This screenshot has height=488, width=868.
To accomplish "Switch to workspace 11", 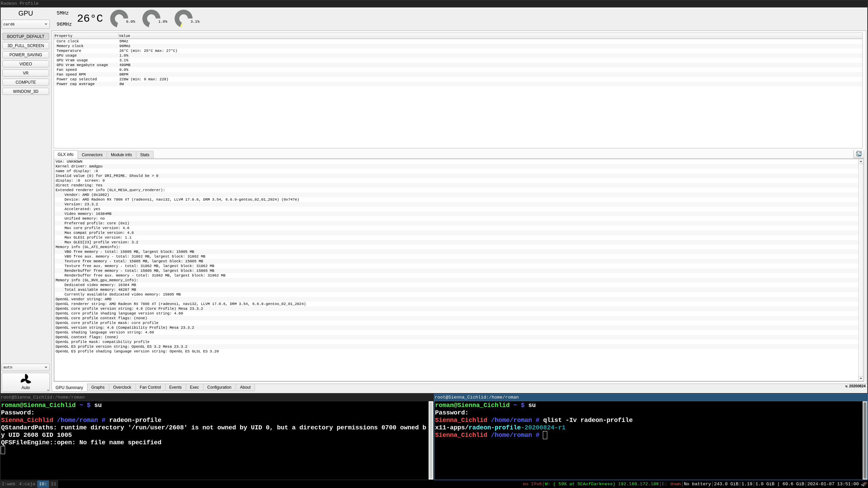I will pos(54,484).
